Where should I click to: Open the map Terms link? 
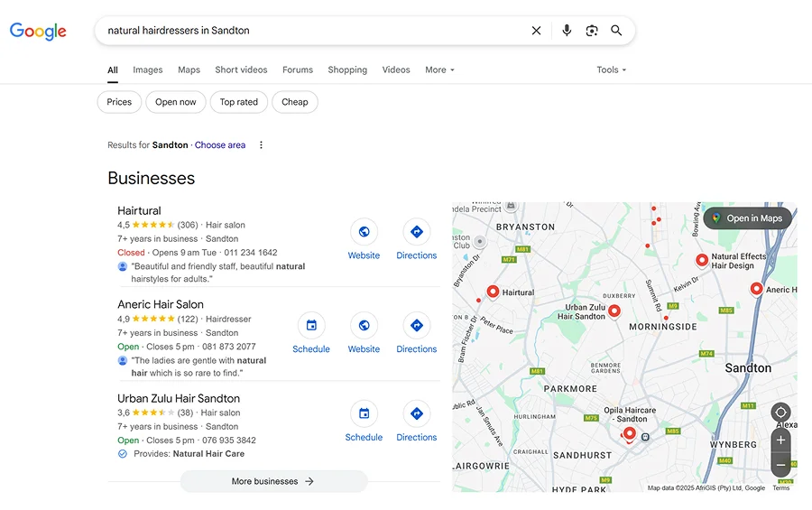point(781,487)
